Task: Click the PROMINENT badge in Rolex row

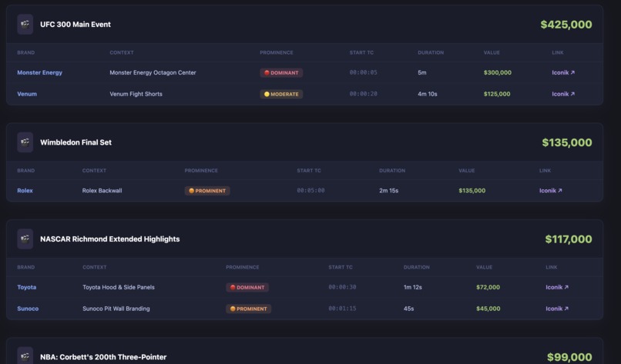Action: (x=207, y=191)
